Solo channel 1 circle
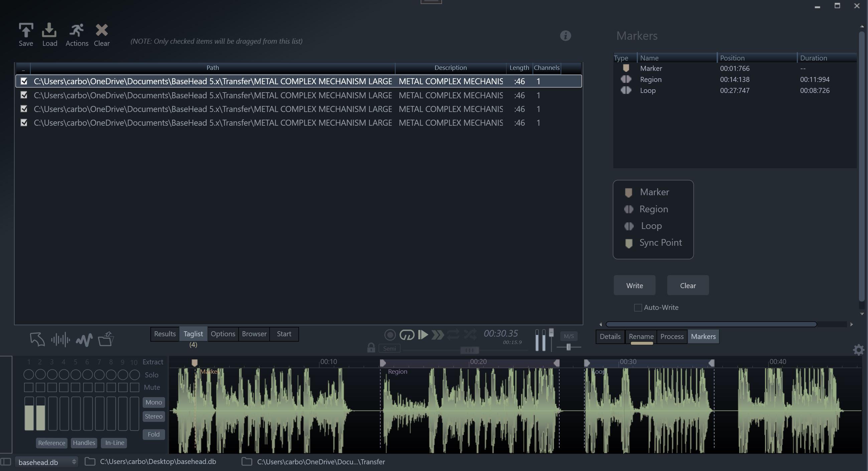This screenshot has width=868, height=471. [x=29, y=374]
